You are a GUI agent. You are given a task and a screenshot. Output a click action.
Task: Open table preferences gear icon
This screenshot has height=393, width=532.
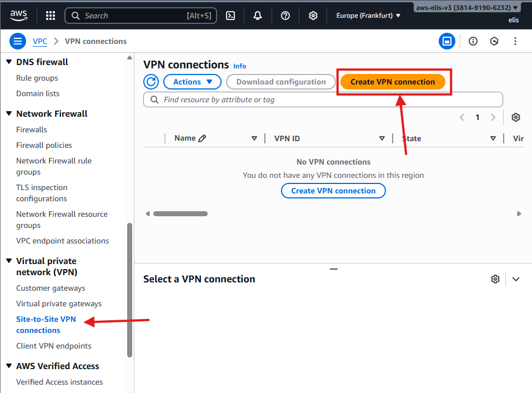click(516, 117)
